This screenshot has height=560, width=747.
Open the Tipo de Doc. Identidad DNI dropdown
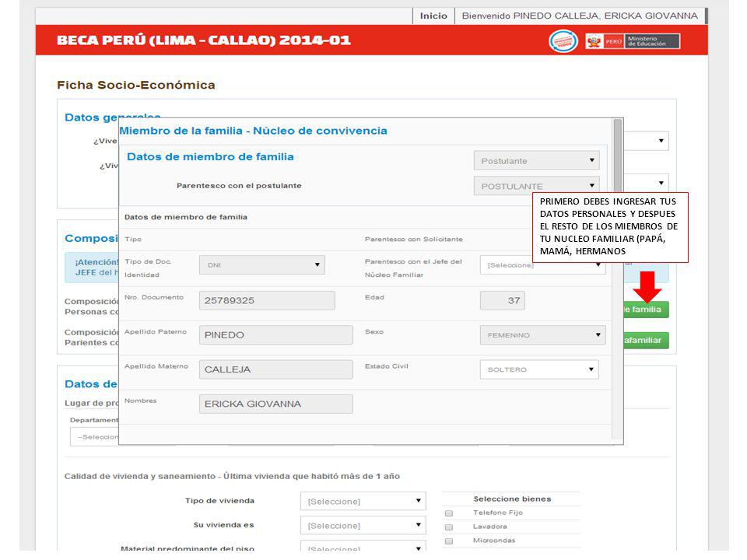(x=262, y=264)
